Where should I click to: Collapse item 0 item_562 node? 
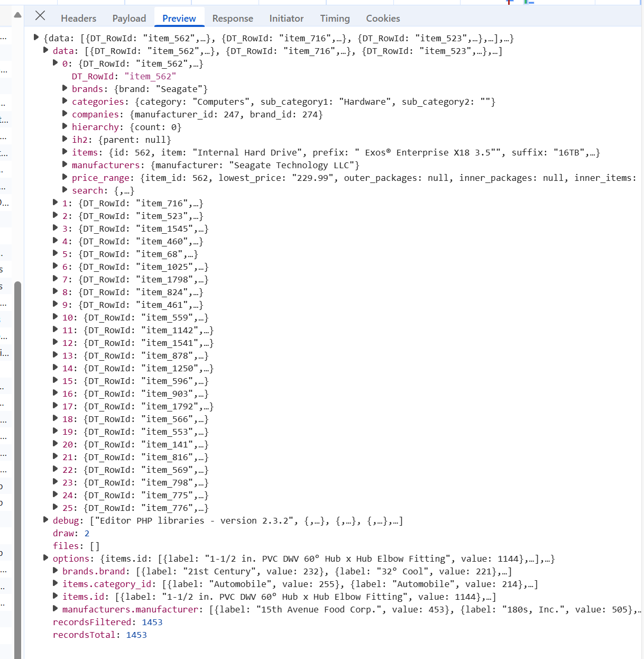[x=55, y=62]
